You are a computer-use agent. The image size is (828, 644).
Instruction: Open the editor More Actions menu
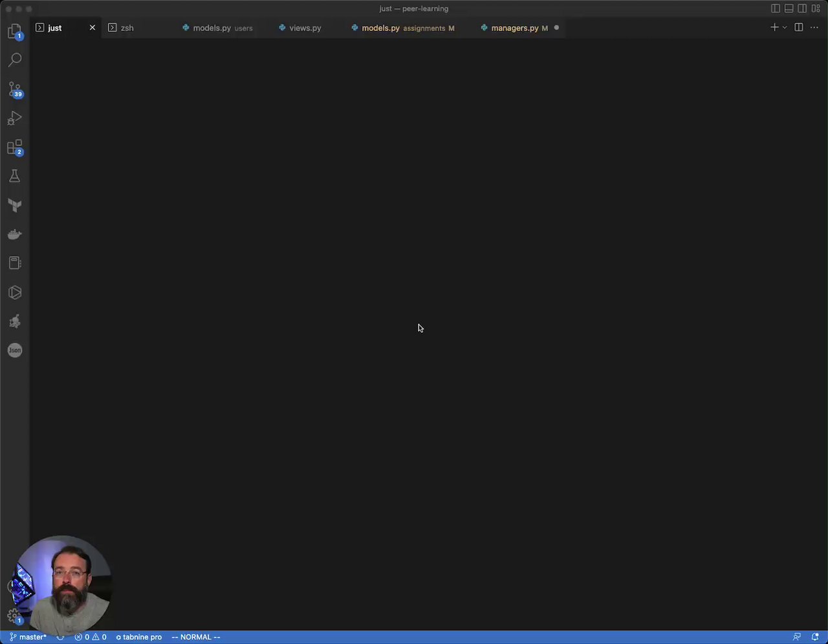point(814,27)
